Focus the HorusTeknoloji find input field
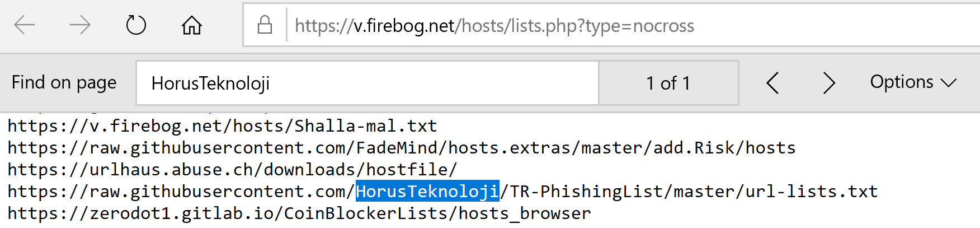The image size is (980, 228). point(368,83)
